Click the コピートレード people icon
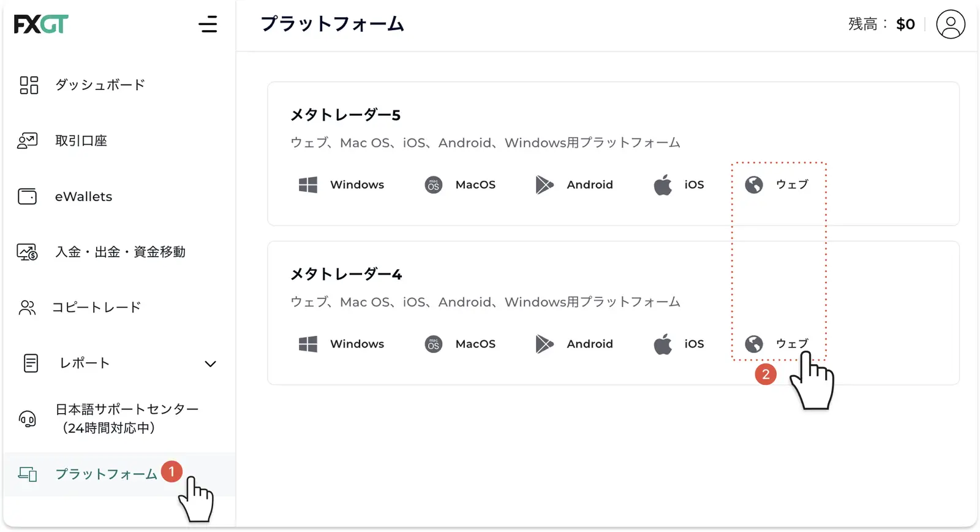This screenshot has width=980, height=532. [28, 308]
